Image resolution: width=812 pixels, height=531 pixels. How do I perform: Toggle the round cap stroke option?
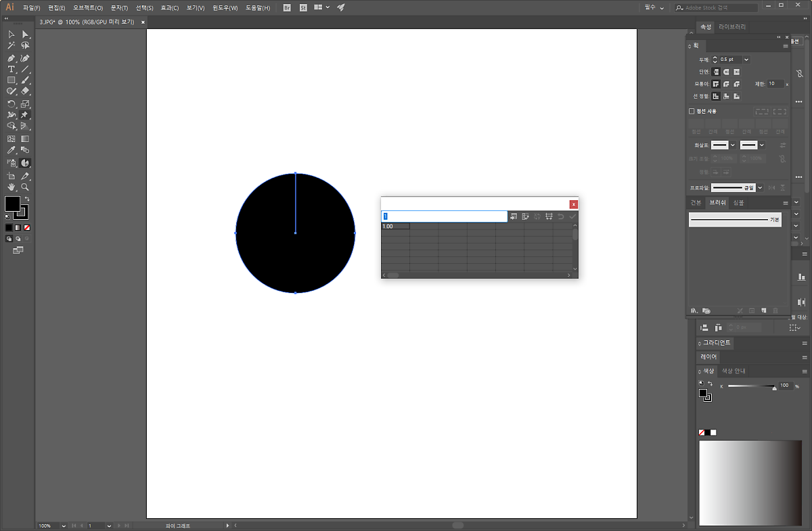coord(726,72)
